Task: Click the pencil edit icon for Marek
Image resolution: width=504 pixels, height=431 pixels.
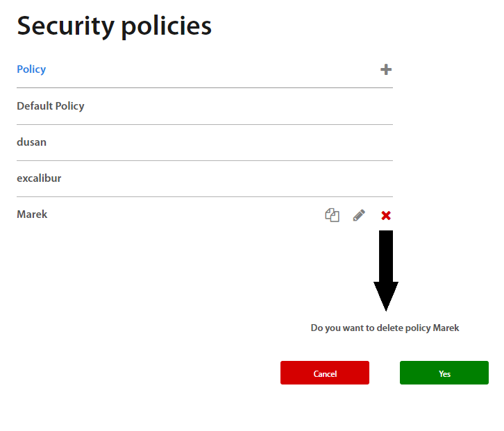Action: (x=359, y=215)
